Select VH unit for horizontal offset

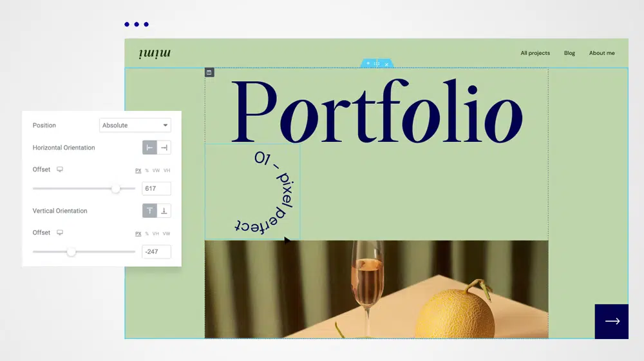click(167, 171)
